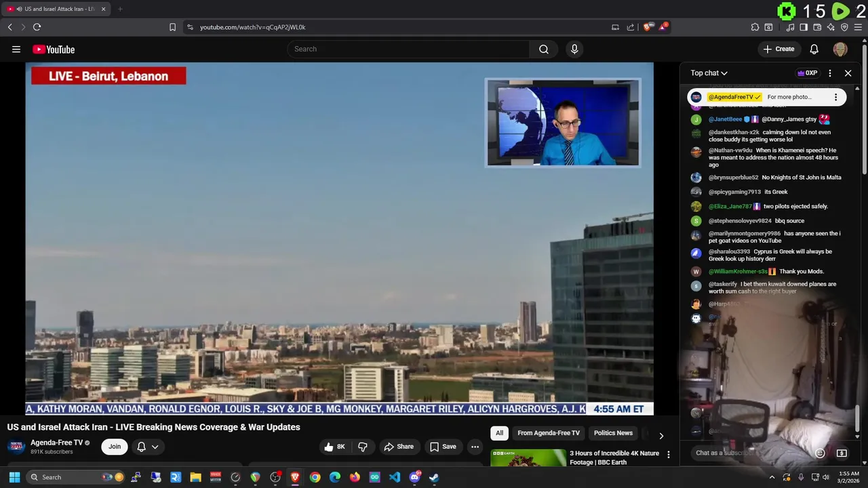Open menu for 3 Hours Nature Footage video
868x488 pixels.
668,455
